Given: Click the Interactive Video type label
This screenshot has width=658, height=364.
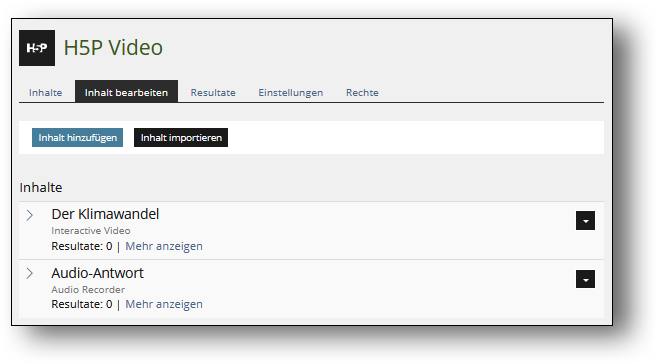Looking at the screenshot, I should click(x=91, y=230).
